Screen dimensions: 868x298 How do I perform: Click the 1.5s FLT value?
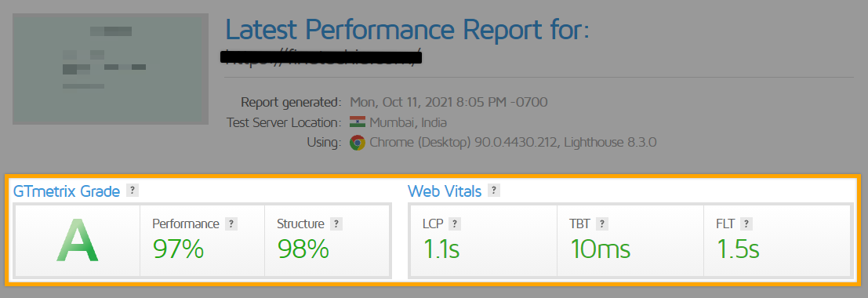pyautogui.click(x=738, y=249)
